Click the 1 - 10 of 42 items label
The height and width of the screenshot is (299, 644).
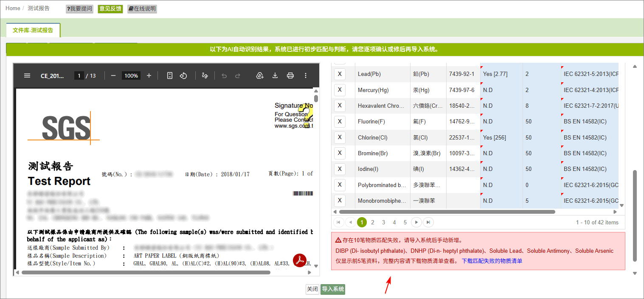point(597,222)
